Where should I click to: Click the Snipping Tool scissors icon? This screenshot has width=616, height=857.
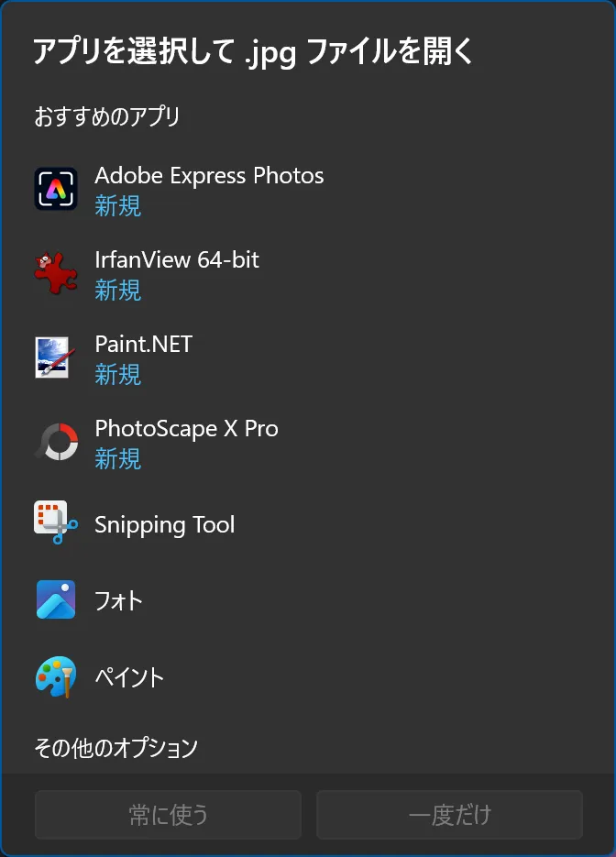point(56,523)
